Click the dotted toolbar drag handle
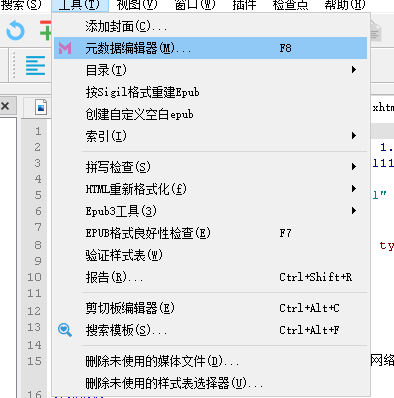 point(14,65)
